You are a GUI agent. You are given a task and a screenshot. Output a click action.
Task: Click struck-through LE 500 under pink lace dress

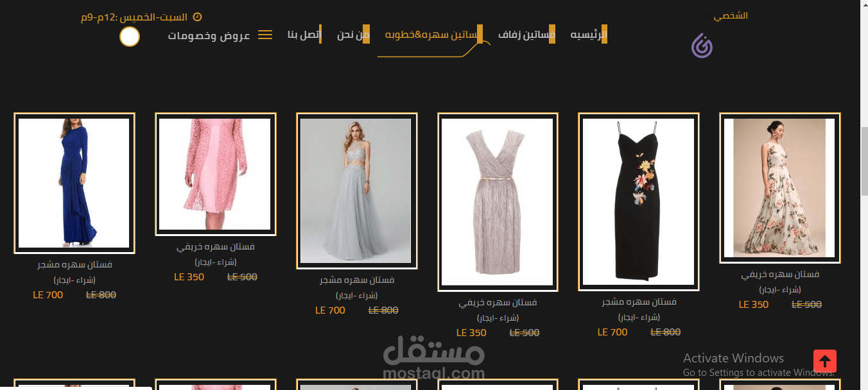point(242,277)
